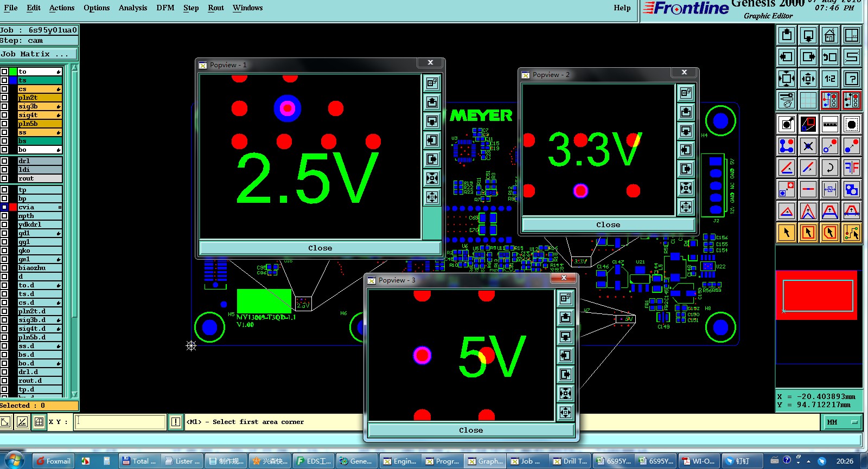Screen dimensions: 868x469
Task: Click the zoom out icon with outward arrows
Action: (787, 79)
